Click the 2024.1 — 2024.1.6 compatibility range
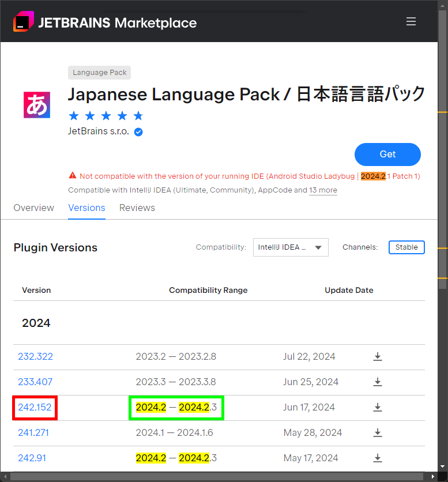Viewport: 448px width, 482px height. pyautogui.click(x=174, y=433)
